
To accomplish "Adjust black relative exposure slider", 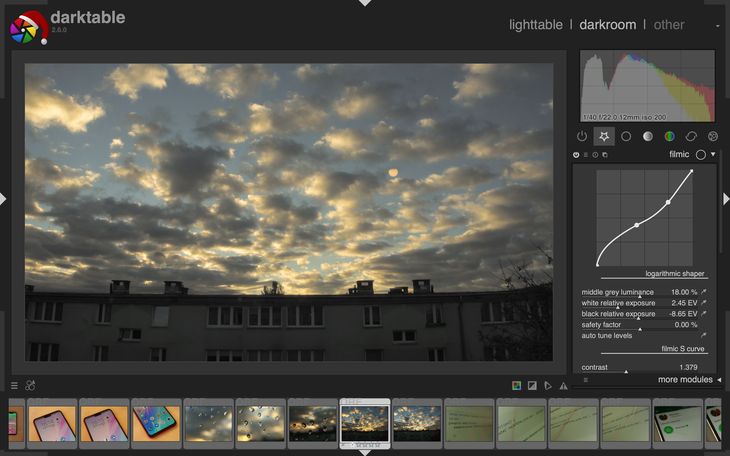I will pyautogui.click(x=640, y=314).
